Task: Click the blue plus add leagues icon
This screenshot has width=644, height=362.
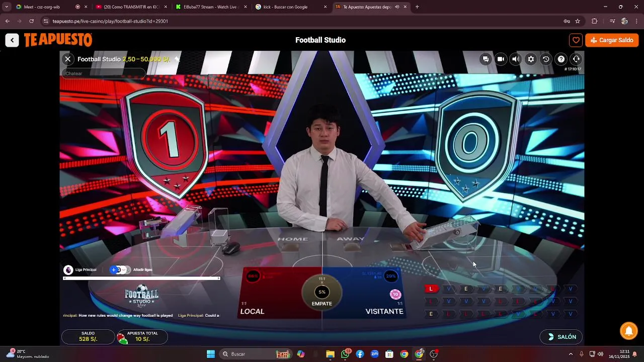Action: click(x=114, y=270)
